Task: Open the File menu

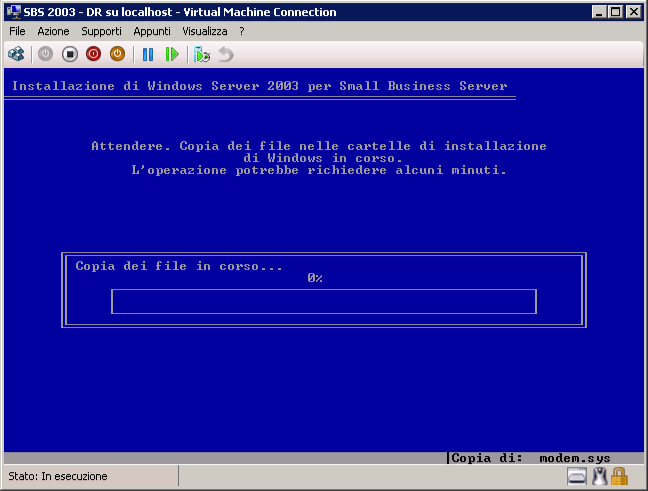Action: tap(17, 31)
